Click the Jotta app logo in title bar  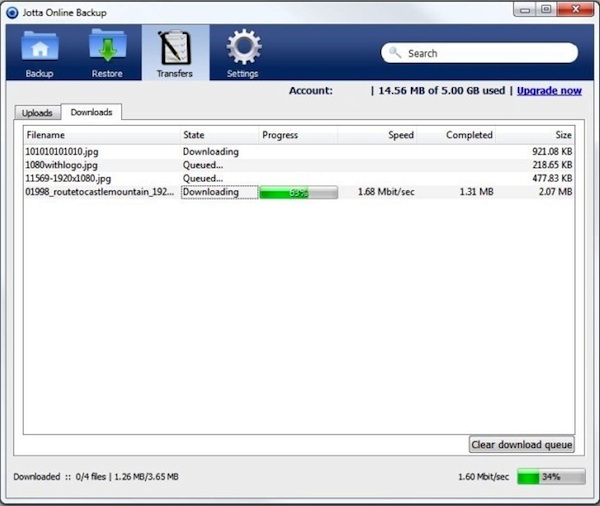point(12,13)
